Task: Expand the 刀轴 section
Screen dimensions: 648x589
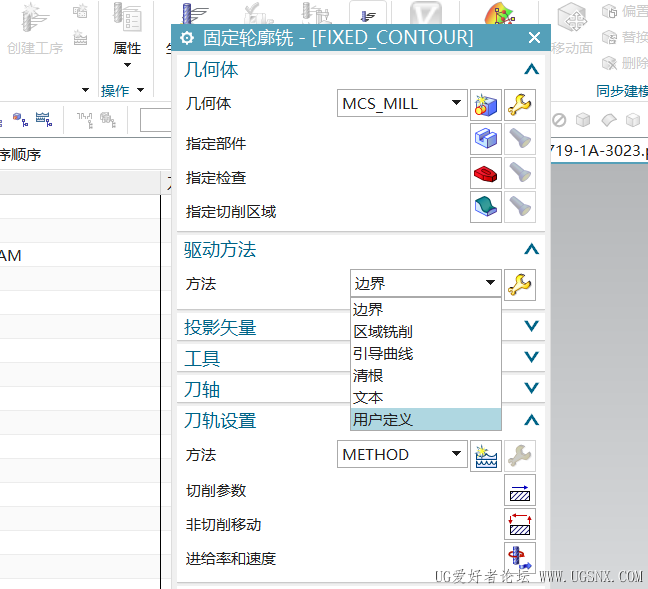Action: 531,388
